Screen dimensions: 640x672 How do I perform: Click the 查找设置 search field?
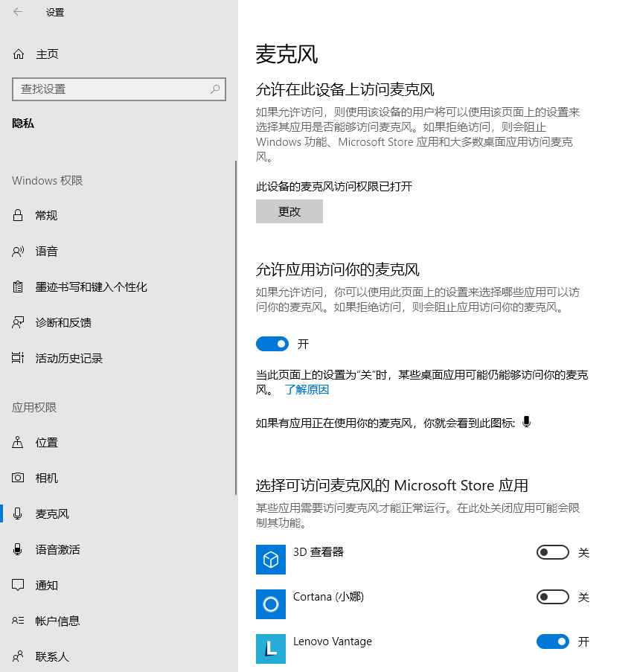[x=112, y=89]
